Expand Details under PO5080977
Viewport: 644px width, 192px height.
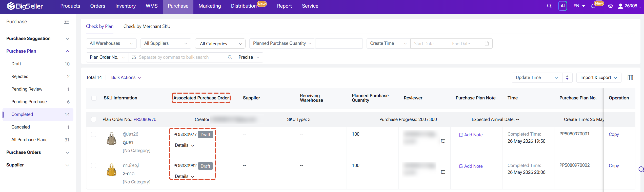[185, 145]
